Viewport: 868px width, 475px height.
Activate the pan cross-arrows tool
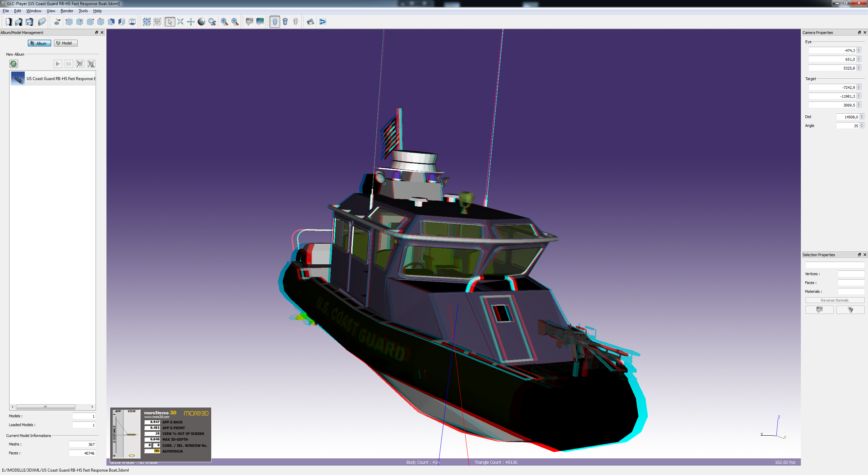tap(191, 22)
